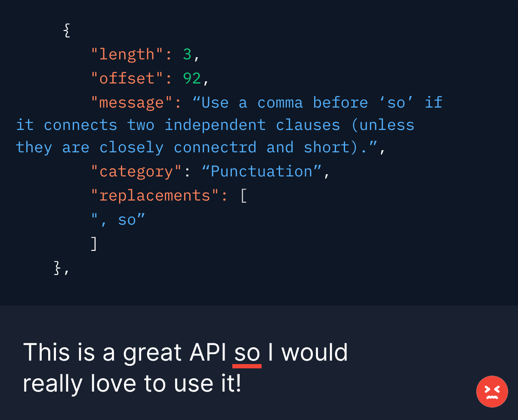Click the "message" key in the code
This screenshot has width=518, height=420.
(x=132, y=102)
